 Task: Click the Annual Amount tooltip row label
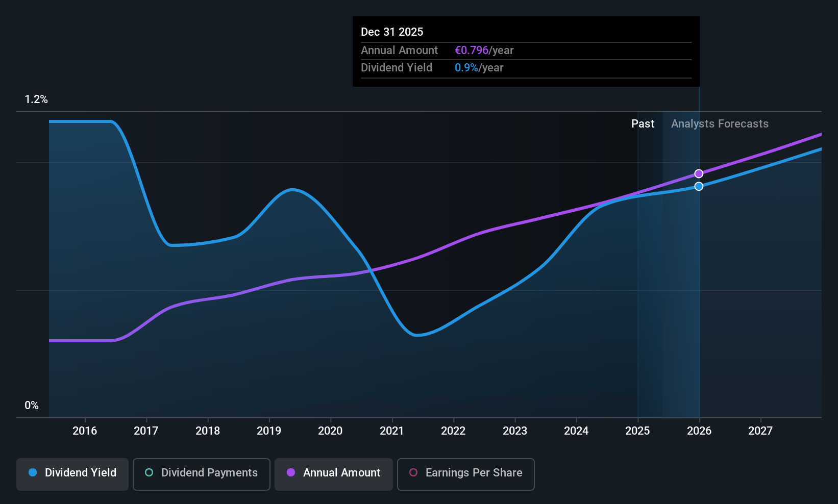click(399, 51)
